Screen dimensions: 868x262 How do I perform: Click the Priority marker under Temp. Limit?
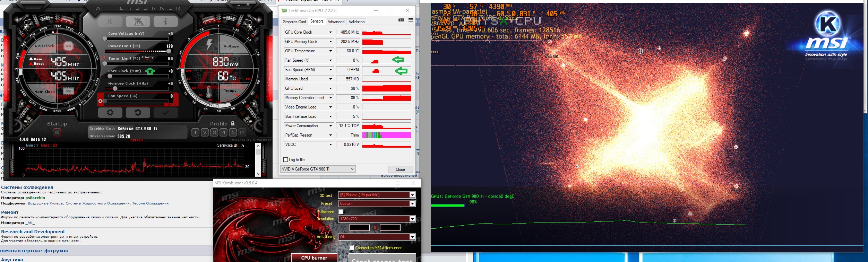pyautogui.click(x=147, y=58)
